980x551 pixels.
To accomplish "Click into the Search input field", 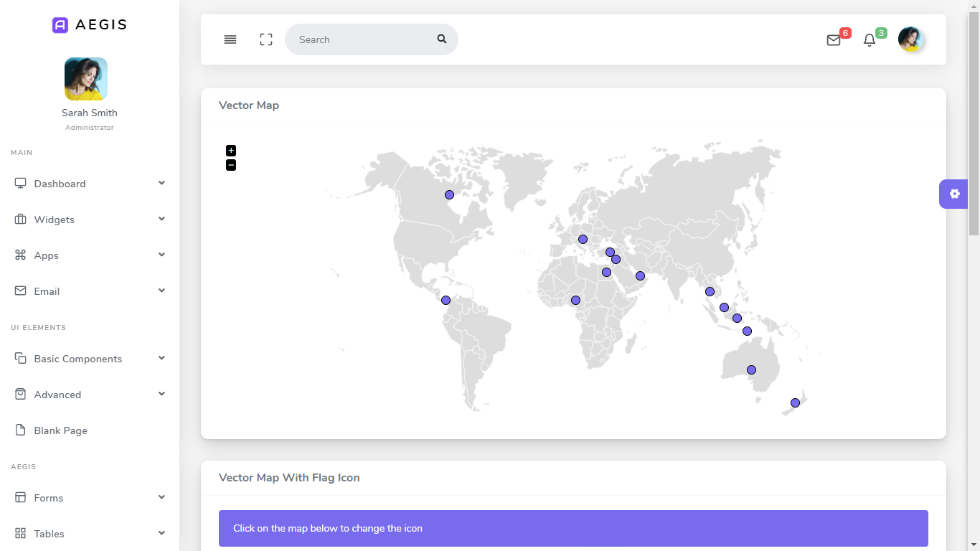I will click(x=364, y=39).
